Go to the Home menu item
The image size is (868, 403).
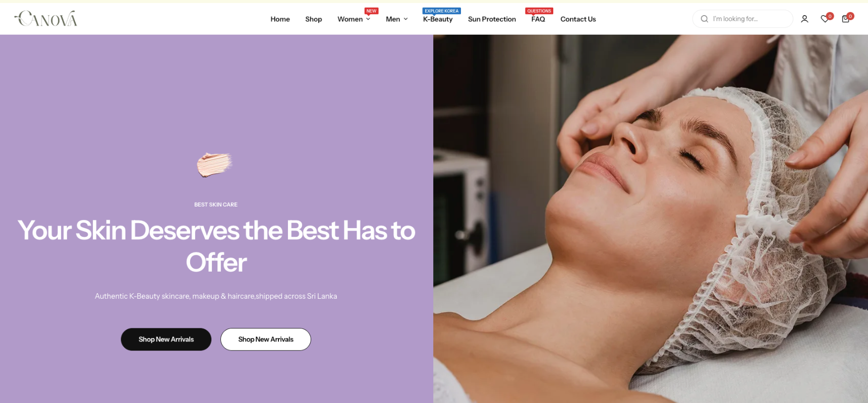pyautogui.click(x=280, y=19)
